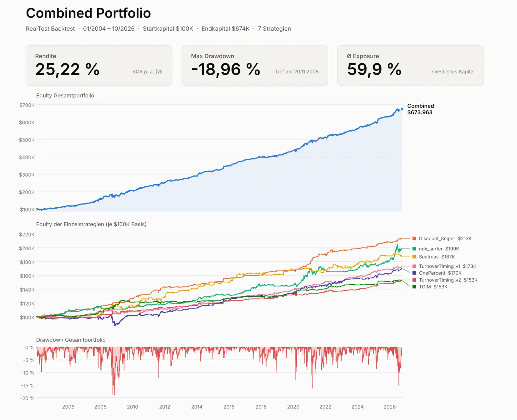Click the 'Endkapital $674K' subtitle text
This screenshot has height=420, width=517.
(225, 29)
